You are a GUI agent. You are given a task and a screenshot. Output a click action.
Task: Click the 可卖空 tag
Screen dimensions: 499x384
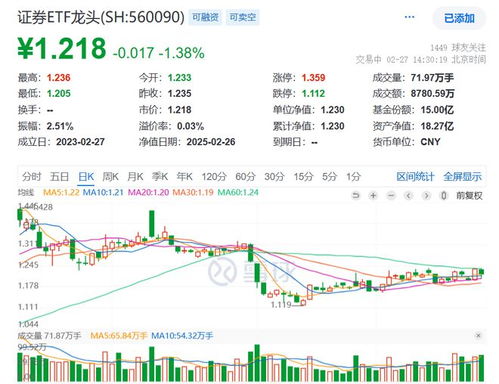tap(243, 17)
